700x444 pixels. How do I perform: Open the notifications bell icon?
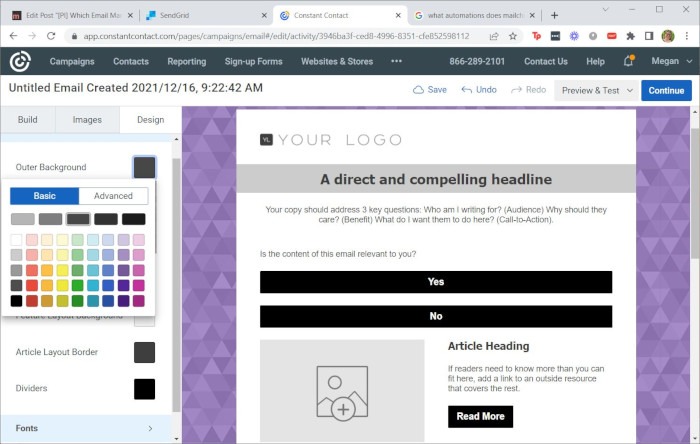tap(629, 61)
